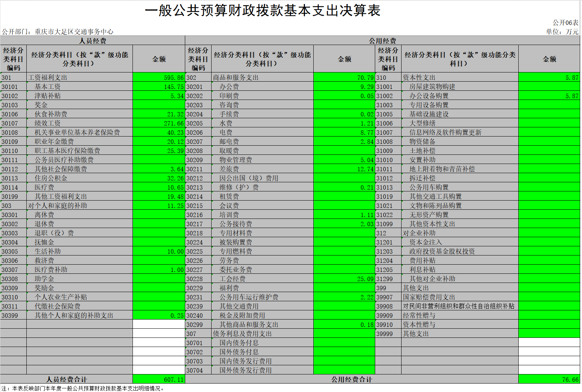Select the cell '资本性支出'

click(x=460, y=77)
